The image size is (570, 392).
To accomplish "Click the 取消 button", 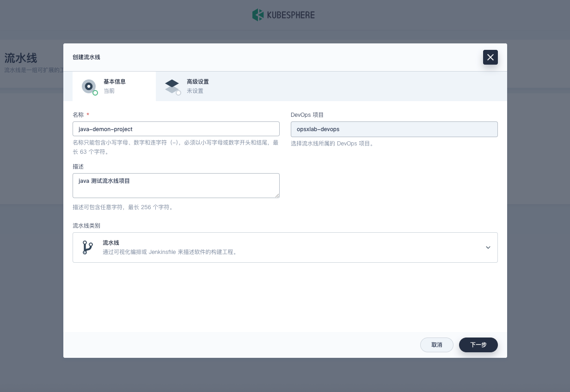I will [x=436, y=345].
